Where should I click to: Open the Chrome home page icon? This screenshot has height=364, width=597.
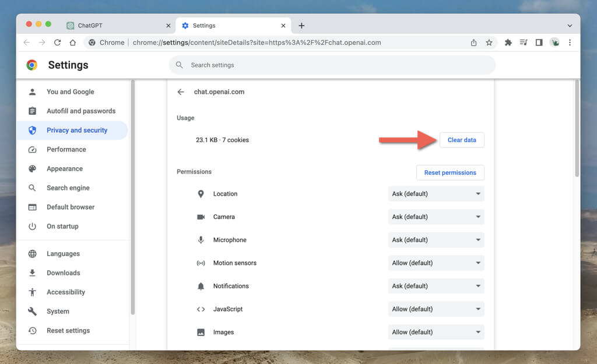pos(73,43)
